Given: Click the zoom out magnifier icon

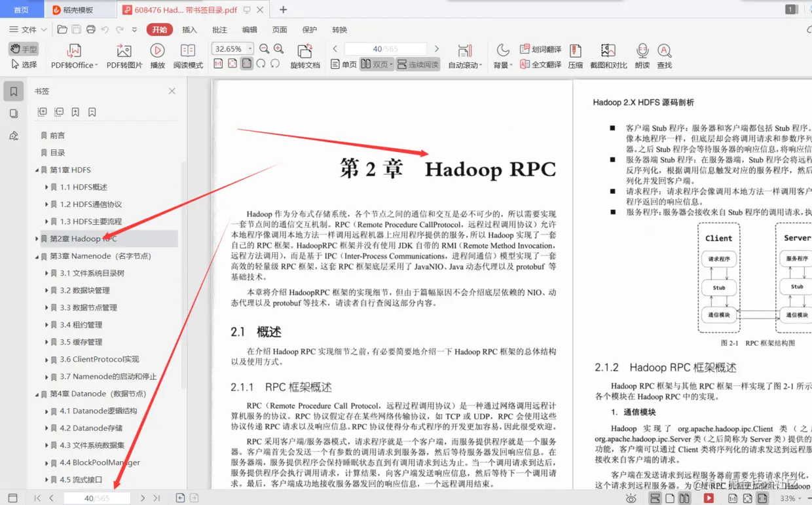Looking at the screenshot, I should [264, 49].
